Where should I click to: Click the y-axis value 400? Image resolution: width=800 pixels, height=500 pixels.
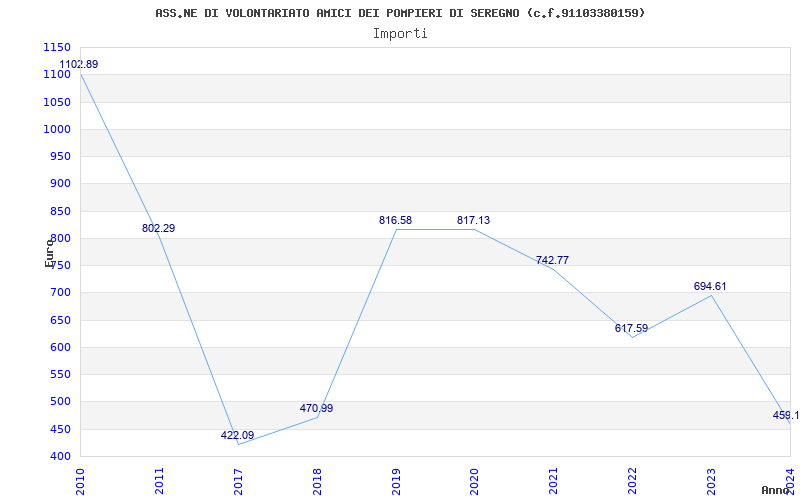[61, 457]
